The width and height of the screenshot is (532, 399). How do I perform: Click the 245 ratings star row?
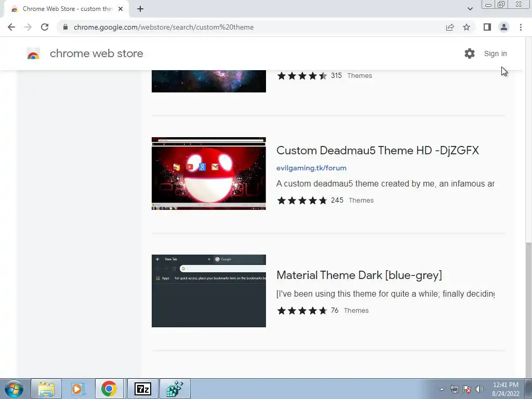302,201
